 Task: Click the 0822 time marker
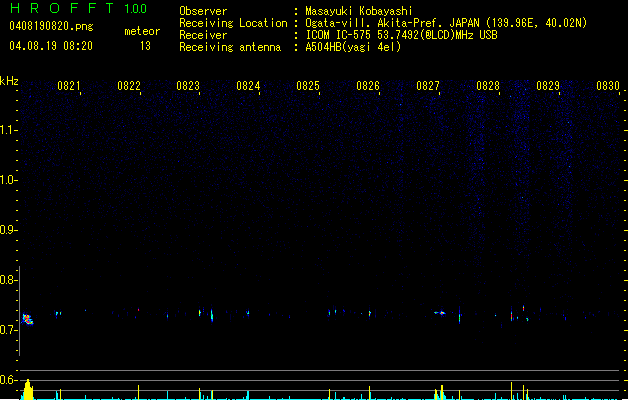pos(129,86)
